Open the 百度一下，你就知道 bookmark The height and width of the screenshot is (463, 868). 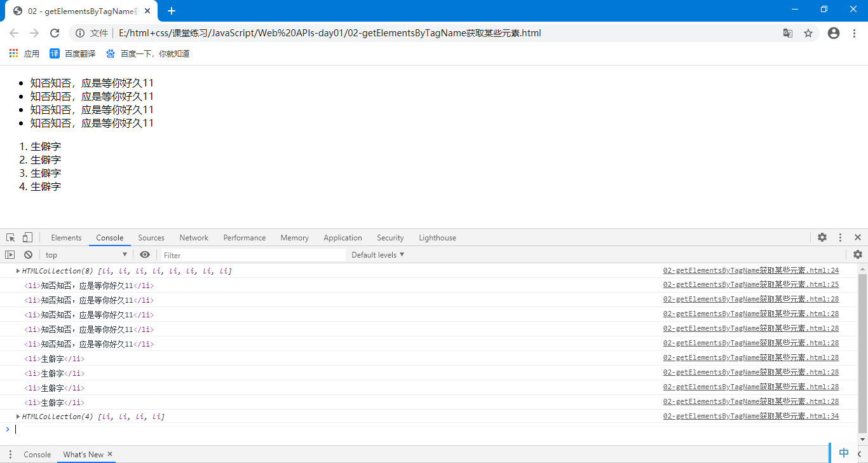[x=147, y=53]
